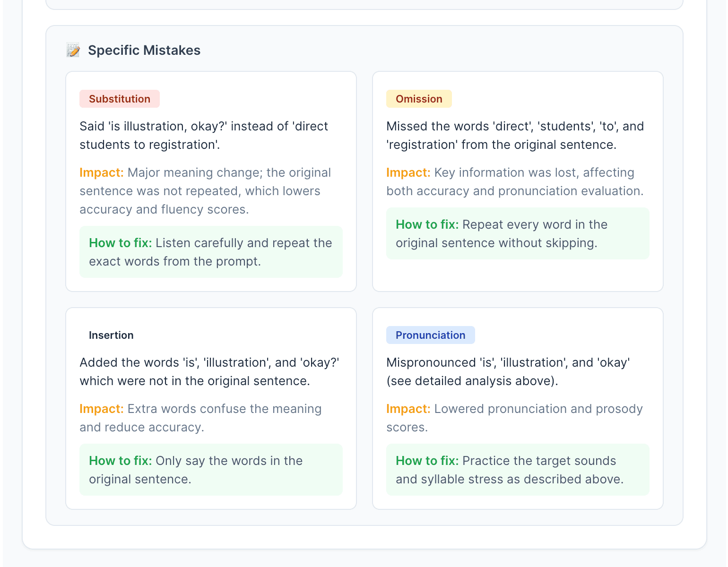Select the blue Pronunciation badge
728x567 pixels.
click(x=430, y=335)
